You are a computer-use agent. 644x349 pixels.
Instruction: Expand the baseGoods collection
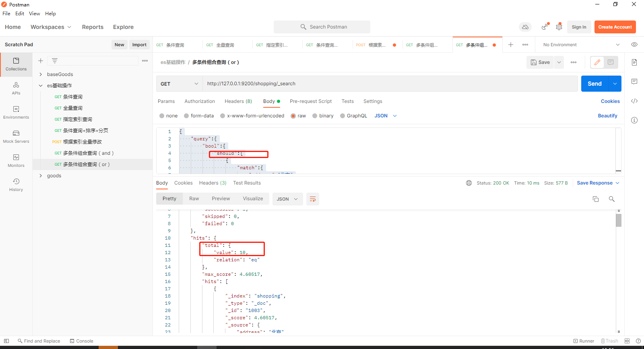click(x=41, y=74)
